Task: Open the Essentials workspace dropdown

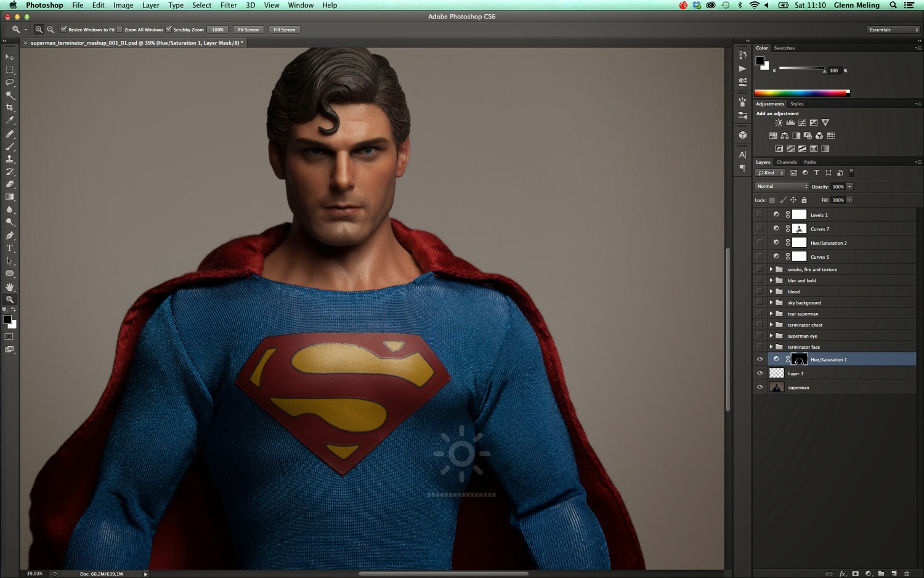Action: pyautogui.click(x=893, y=30)
